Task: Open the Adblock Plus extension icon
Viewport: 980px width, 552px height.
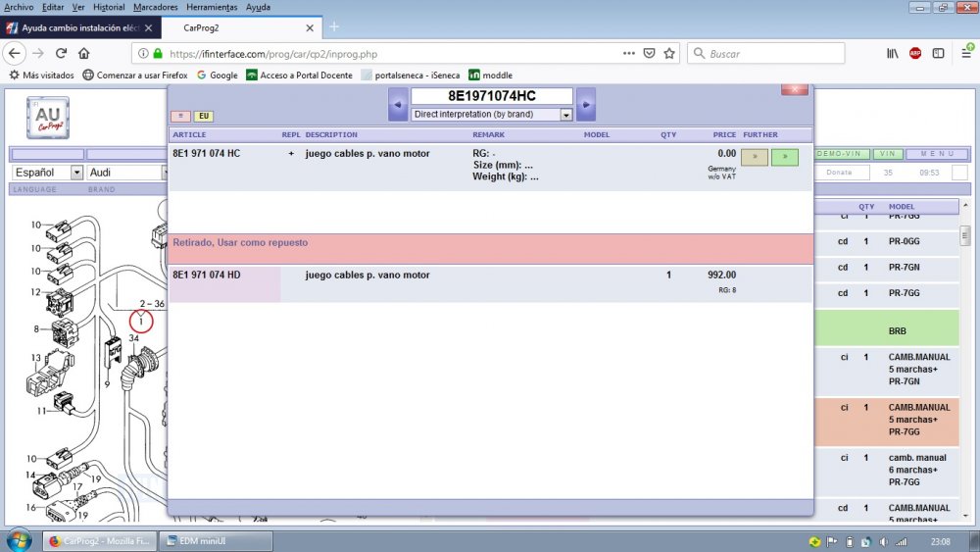Action: coord(915,54)
